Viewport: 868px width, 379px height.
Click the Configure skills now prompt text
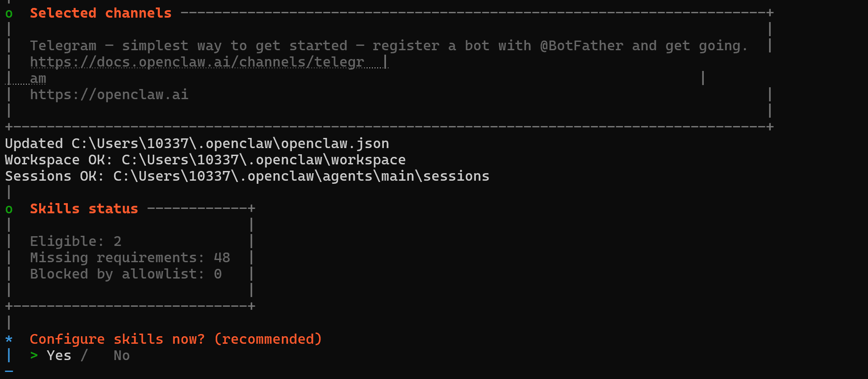[176, 339]
